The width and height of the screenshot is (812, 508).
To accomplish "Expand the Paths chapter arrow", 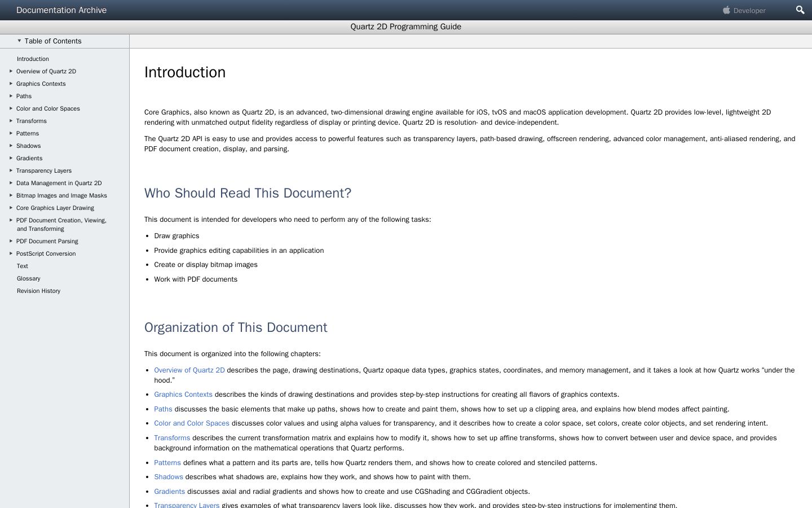I will click(11, 96).
